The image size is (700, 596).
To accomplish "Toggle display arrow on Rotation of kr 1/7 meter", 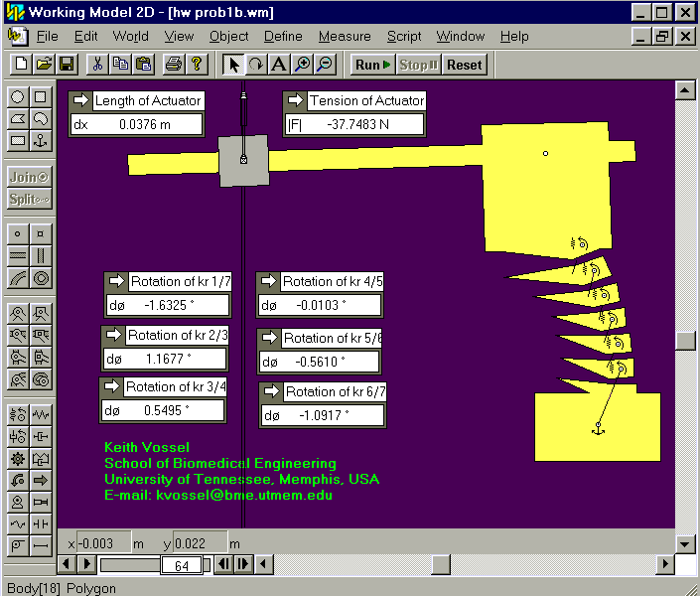I will [116, 281].
